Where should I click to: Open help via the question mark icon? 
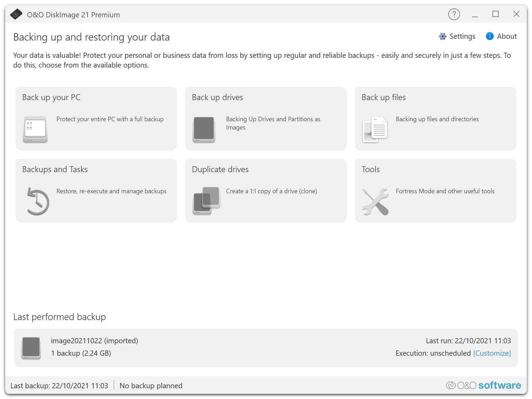click(454, 14)
